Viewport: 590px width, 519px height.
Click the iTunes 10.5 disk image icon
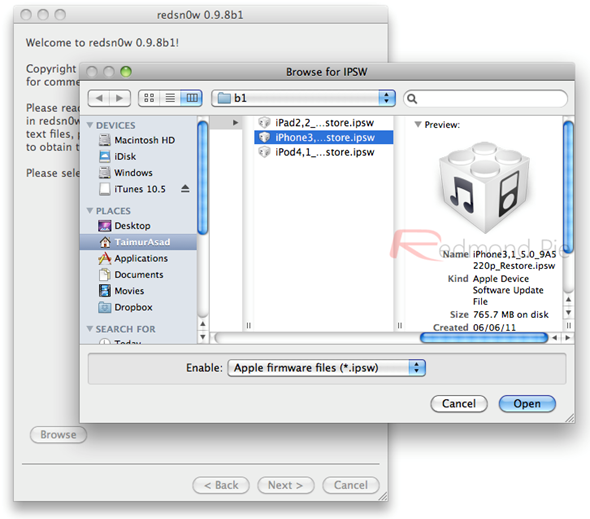pos(104,189)
